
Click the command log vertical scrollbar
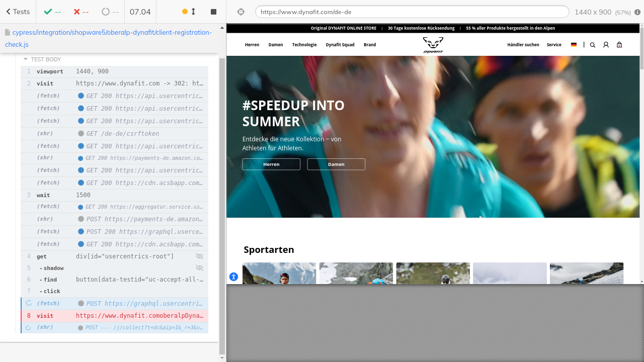222,201
